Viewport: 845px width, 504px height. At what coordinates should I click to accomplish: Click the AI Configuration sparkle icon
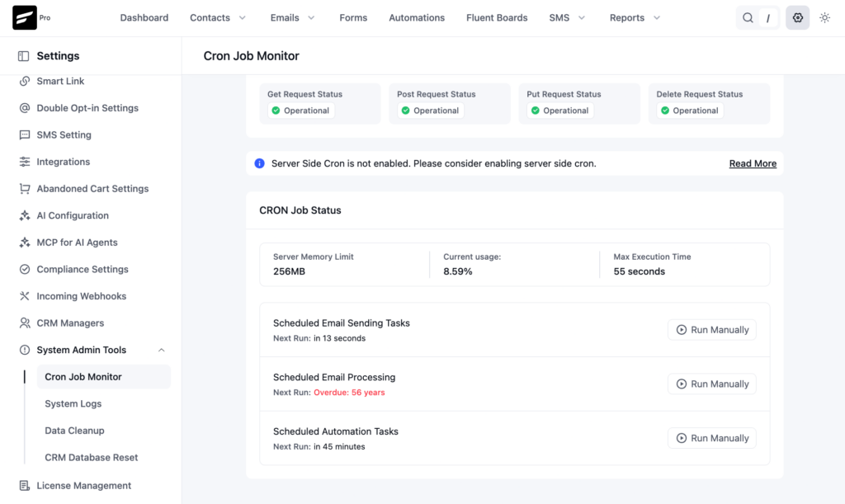pos(24,216)
